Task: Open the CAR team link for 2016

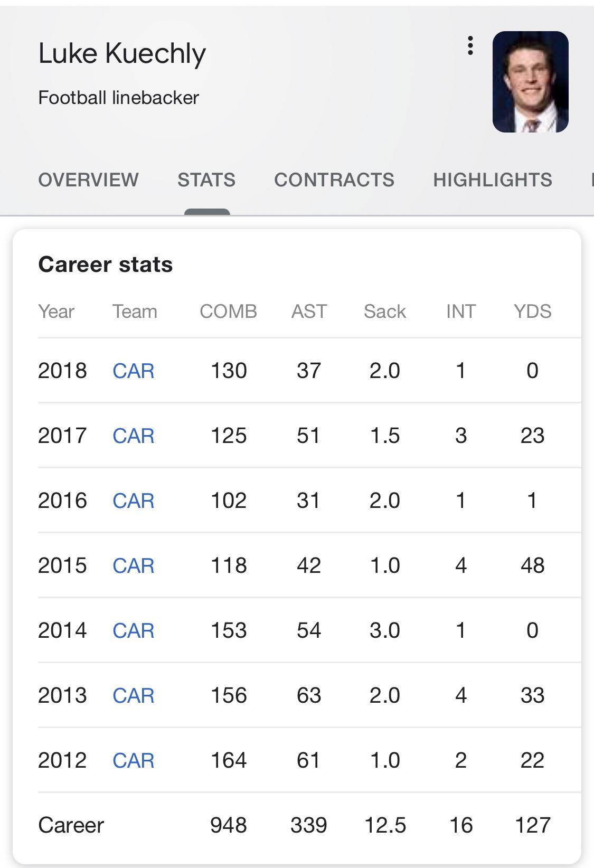Action: click(134, 501)
